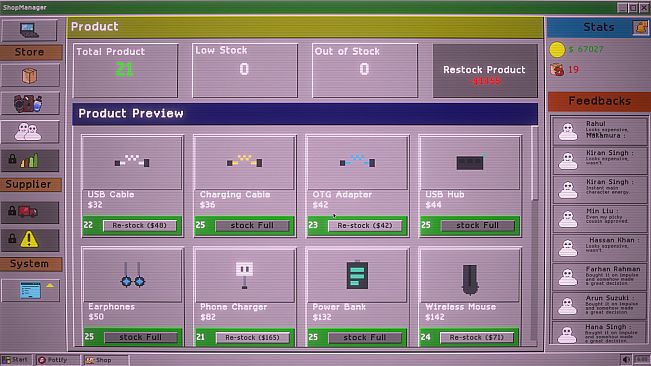Open the customers icon in sidebar
The image size is (651, 366).
coord(29,132)
